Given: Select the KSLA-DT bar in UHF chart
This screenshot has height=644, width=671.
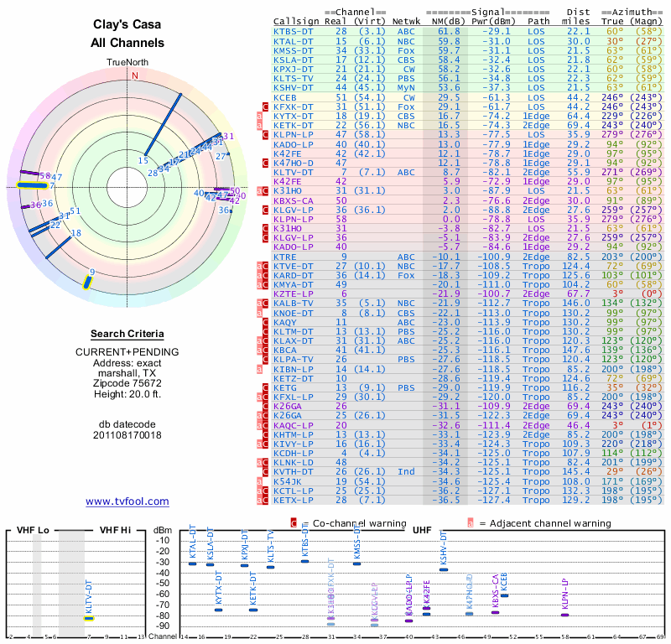Looking at the screenshot, I should tap(211, 565).
